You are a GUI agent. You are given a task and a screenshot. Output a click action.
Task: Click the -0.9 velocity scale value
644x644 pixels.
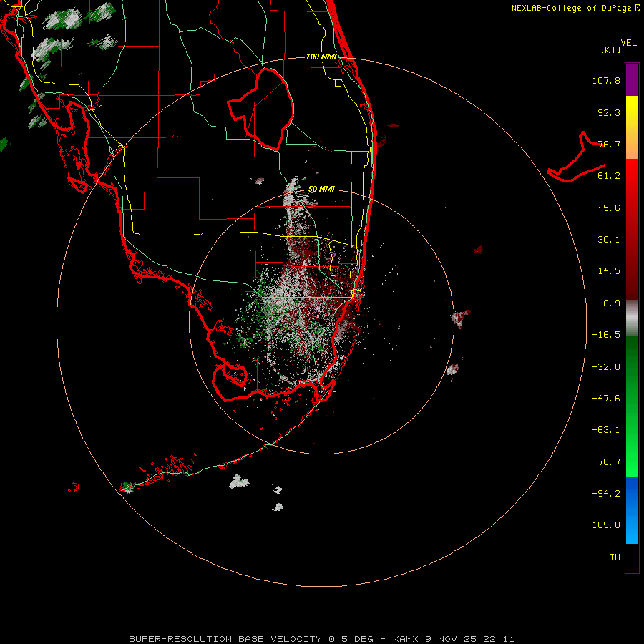coord(609,303)
